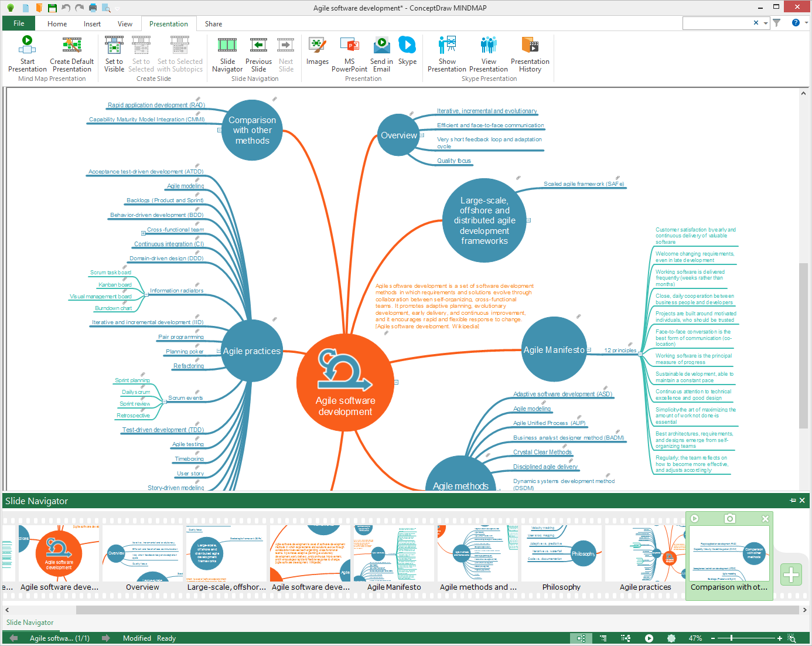The image size is (812, 646).
Task: Save the document with floppy icon
Action: point(52,8)
